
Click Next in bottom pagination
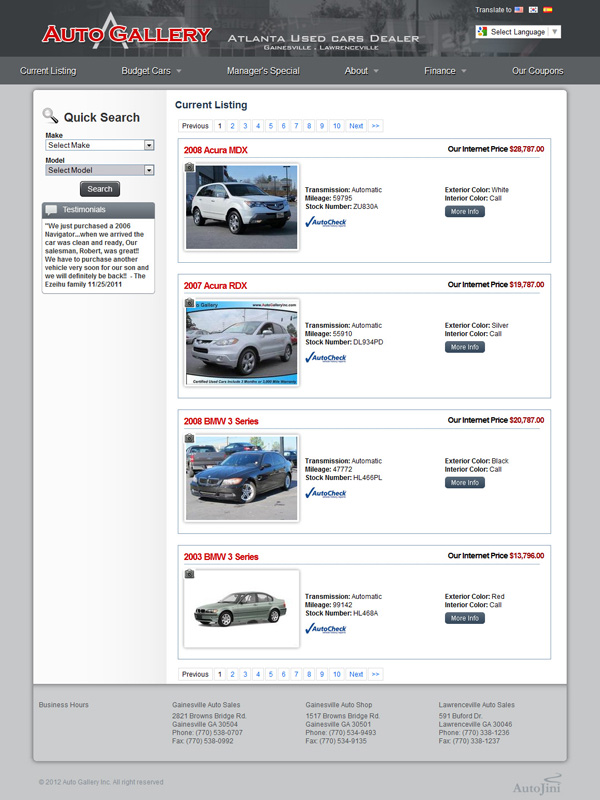[356, 674]
